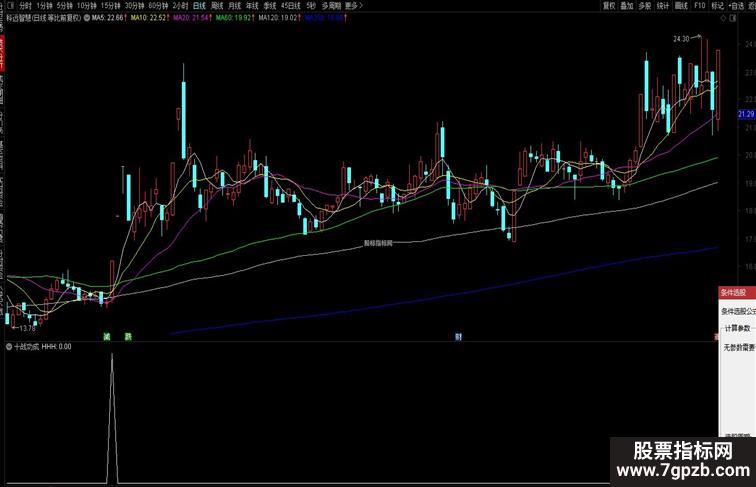Add stock to 自选 watchlist
Viewport: 756px width, 487px height.
tap(736, 6)
